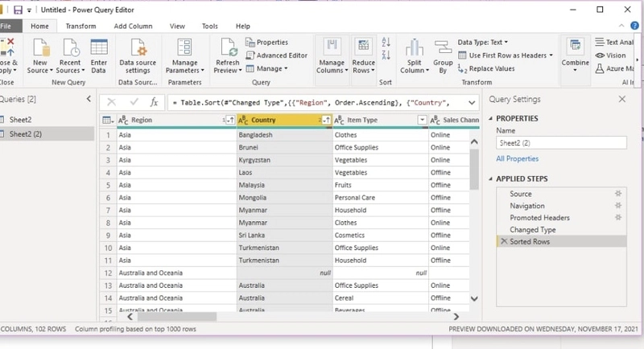Screen dimensions: 644x349
Task: Cancel formula edit with the X icon
Action: (111, 102)
